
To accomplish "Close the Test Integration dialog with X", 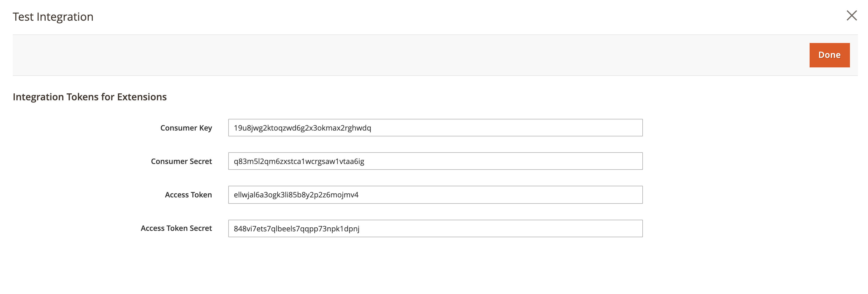I will (852, 15).
